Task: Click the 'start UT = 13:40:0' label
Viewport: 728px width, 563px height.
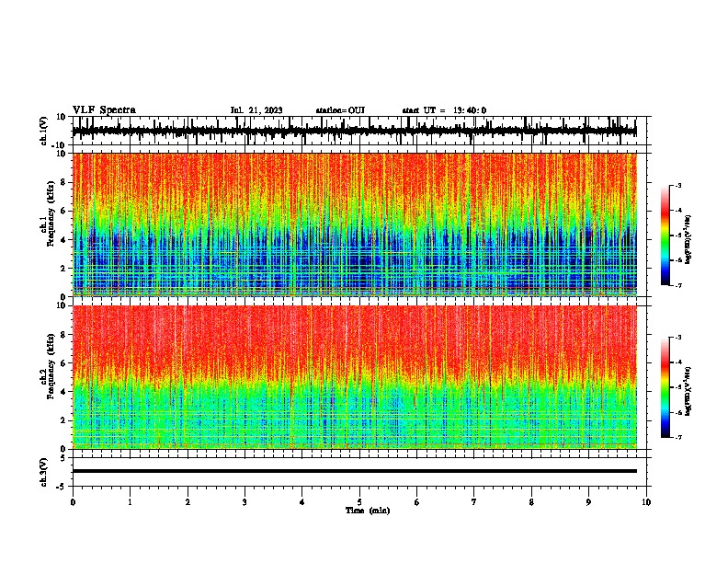Action: pyautogui.click(x=444, y=110)
